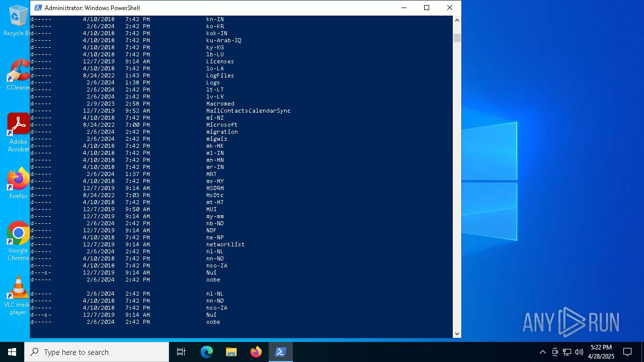Click the mt-MT directory entry
Image resolution: width=644 pixels, height=362 pixels.
[215, 202]
